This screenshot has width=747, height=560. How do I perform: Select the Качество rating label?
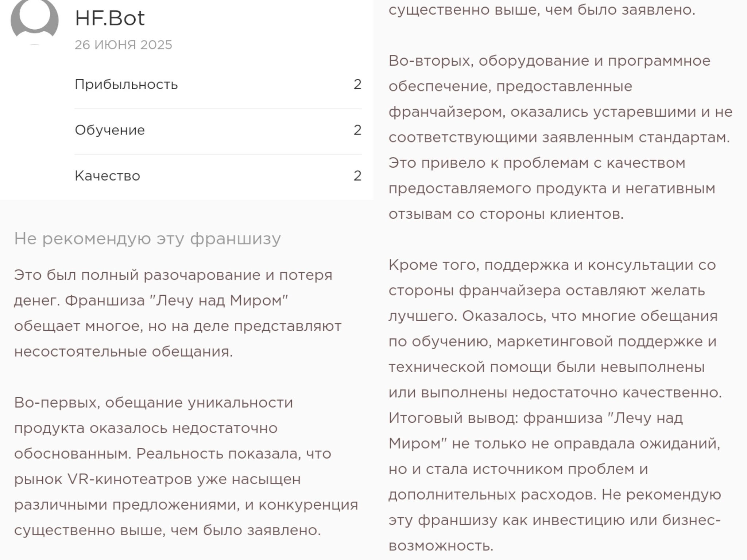tap(108, 176)
